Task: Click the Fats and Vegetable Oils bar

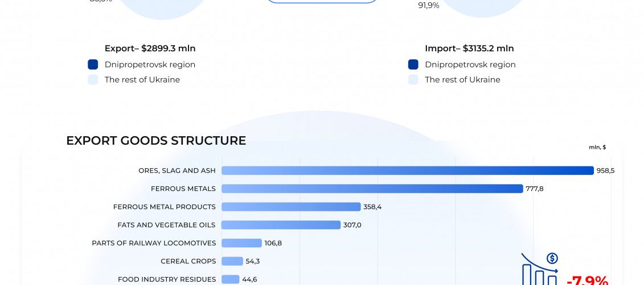Action: pyautogui.click(x=281, y=225)
